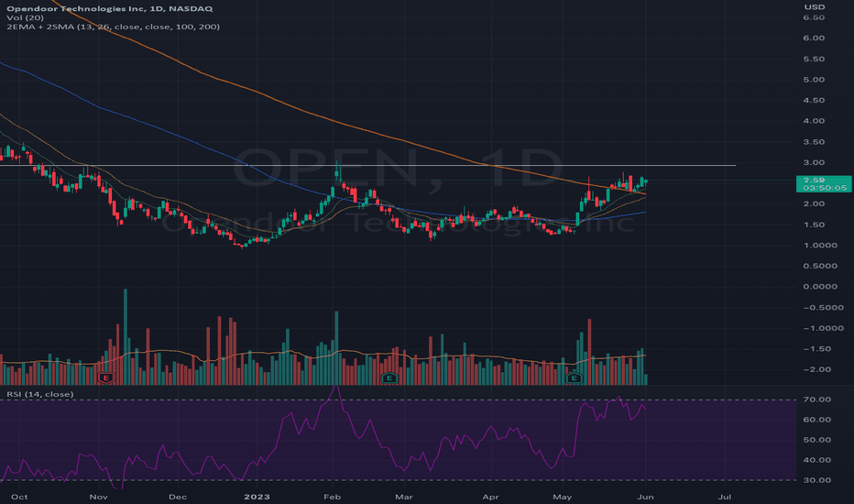Click the Dec label on time axis
This screenshot has height=504, width=854.
click(178, 497)
